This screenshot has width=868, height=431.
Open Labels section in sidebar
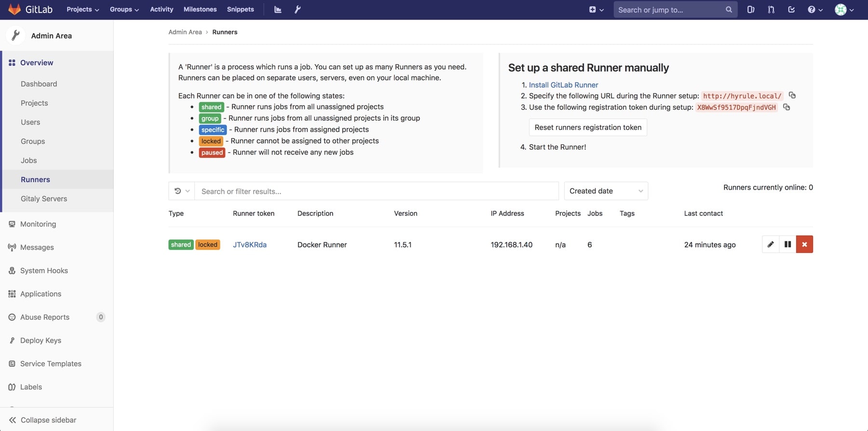tap(31, 387)
